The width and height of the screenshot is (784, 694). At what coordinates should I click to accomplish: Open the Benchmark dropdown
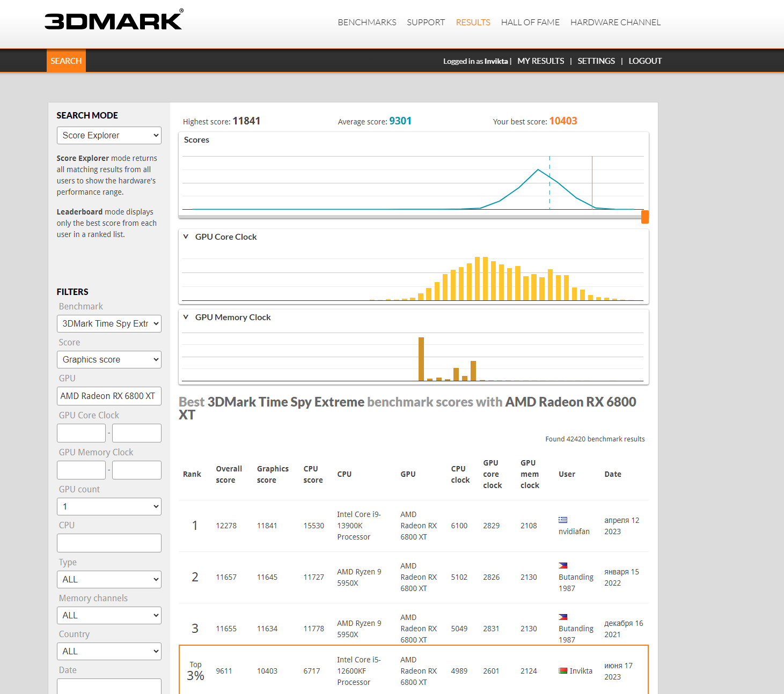pyautogui.click(x=109, y=323)
